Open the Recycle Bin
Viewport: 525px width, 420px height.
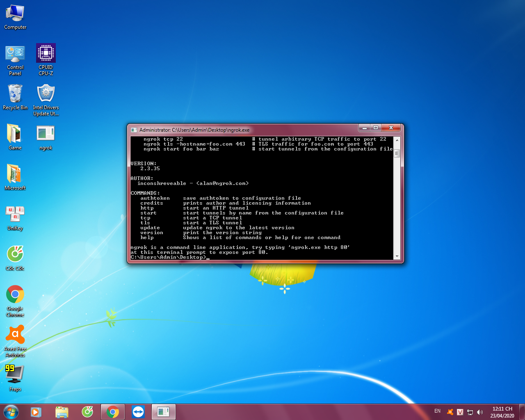click(x=15, y=94)
